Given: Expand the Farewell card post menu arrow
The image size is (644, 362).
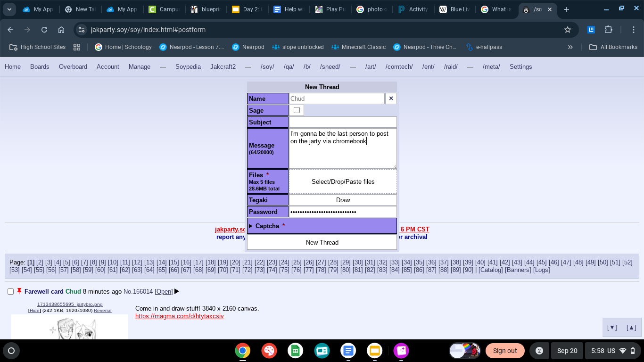Looking at the screenshot, I should click(177, 292).
